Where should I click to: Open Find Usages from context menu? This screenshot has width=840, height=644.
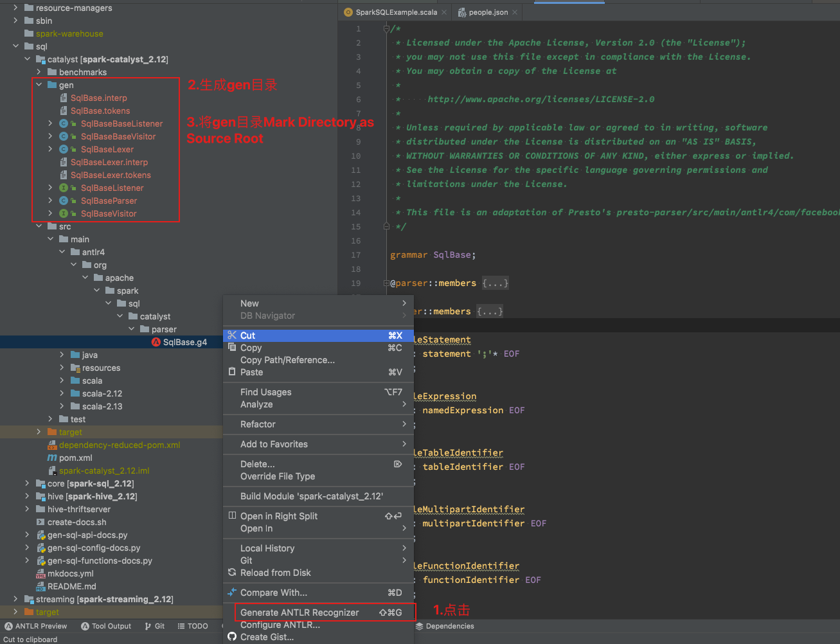tap(318, 392)
